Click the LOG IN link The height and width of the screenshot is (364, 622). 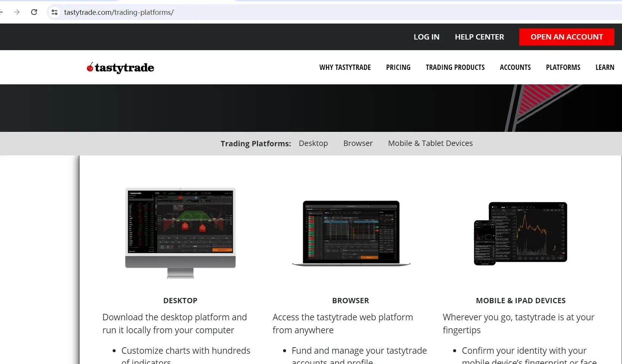[x=426, y=37]
